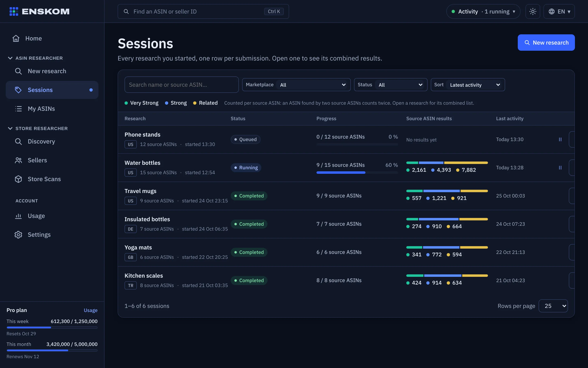
Task: Pause the Water bottles research
Action: pyautogui.click(x=560, y=168)
